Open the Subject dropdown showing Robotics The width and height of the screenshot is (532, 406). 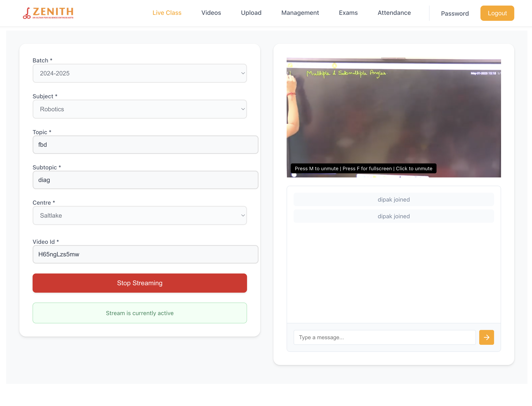point(140,109)
